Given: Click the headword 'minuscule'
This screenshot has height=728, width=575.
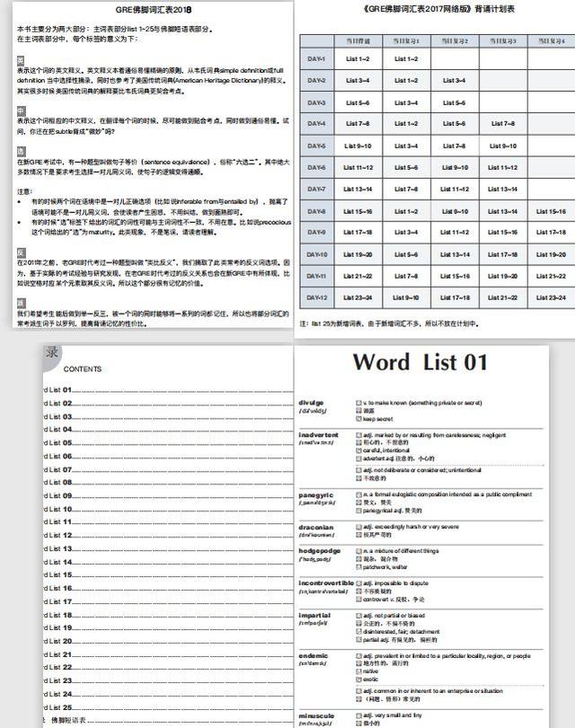Looking at the screenshot, I should click(316, 716).
